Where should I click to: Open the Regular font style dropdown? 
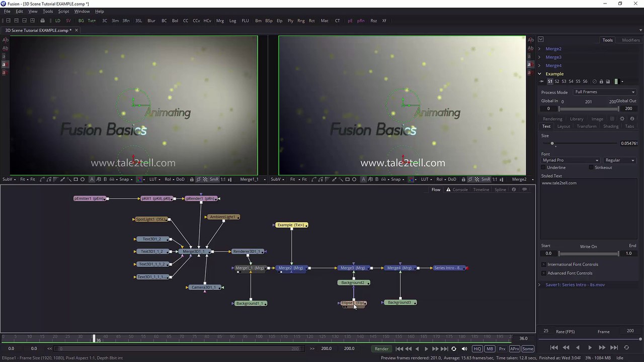[620, 160]
